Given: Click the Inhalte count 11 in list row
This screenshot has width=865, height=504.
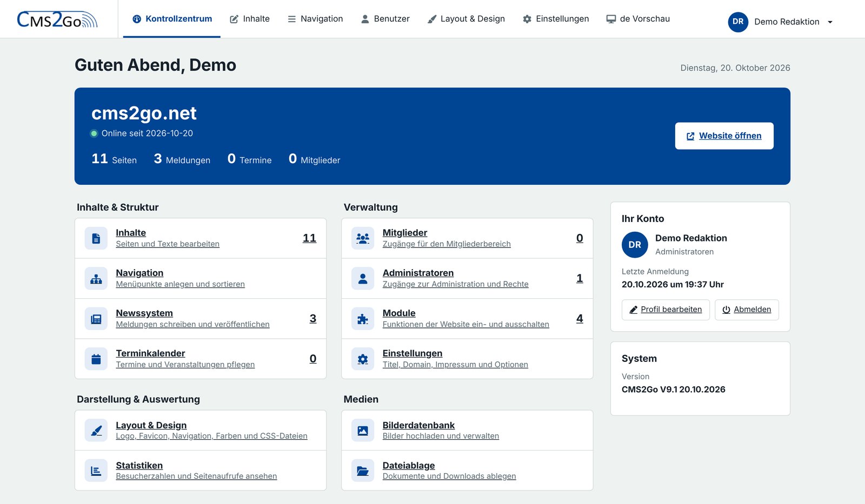Looking at the screenshot, I should point(309,238).
